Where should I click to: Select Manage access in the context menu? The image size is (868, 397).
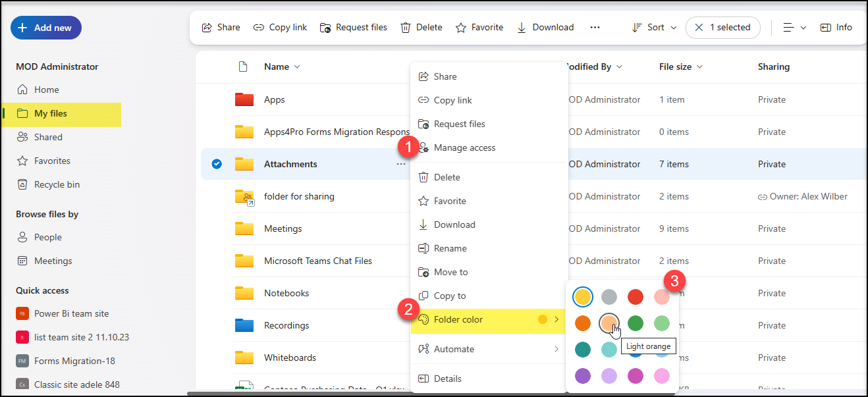464,147
